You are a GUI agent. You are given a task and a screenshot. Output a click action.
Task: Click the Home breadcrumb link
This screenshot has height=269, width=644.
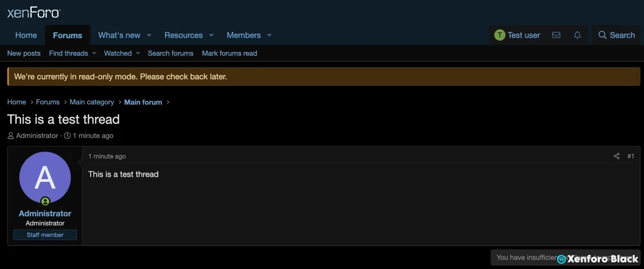point(17,102)
